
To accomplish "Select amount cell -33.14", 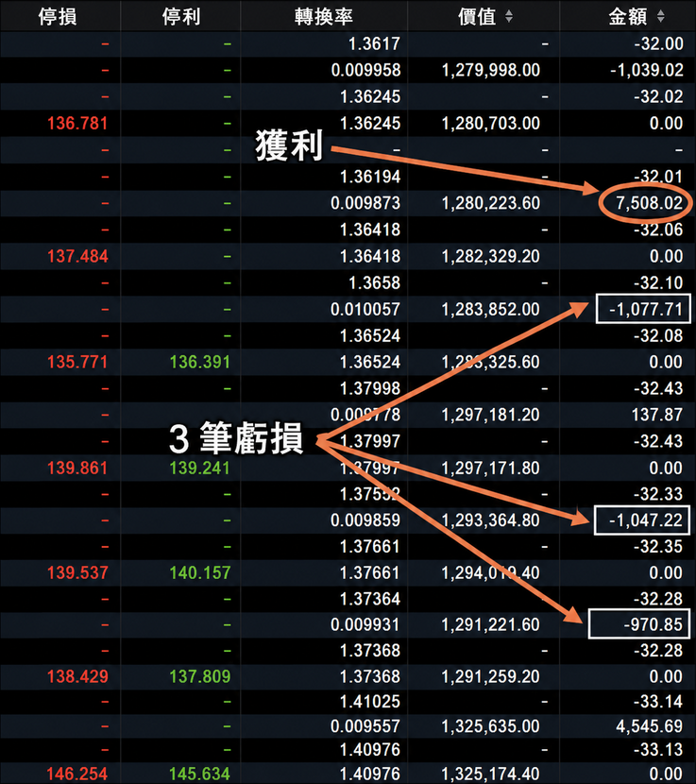I will 658,701.
